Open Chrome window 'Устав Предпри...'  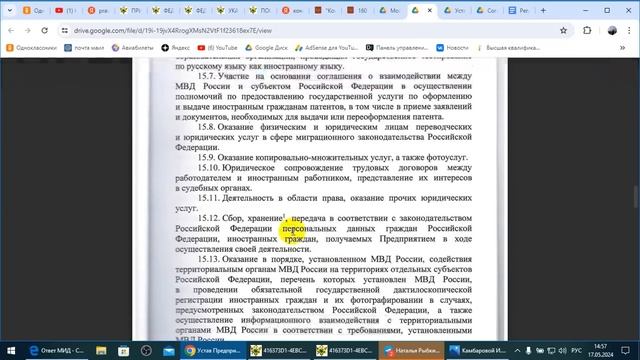pos(213,351)
